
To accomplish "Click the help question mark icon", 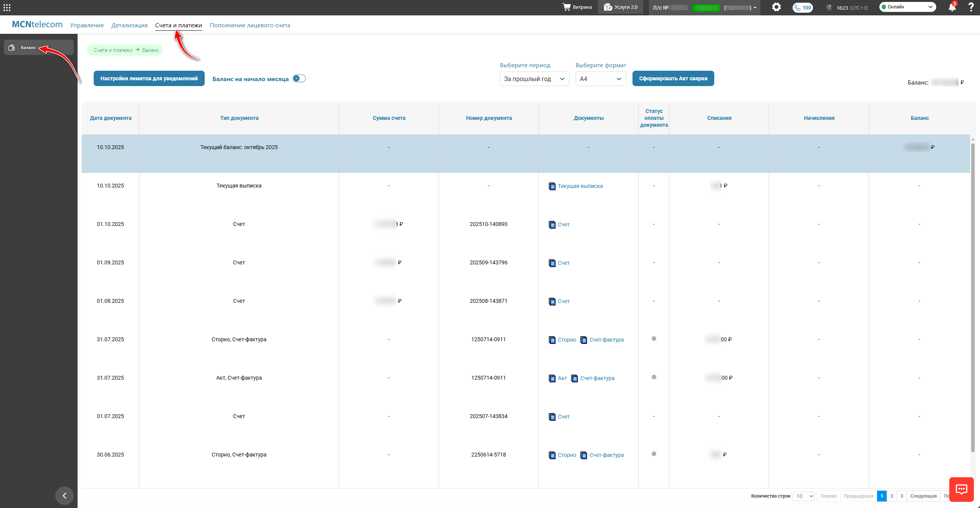I will (x=971, y=7).
